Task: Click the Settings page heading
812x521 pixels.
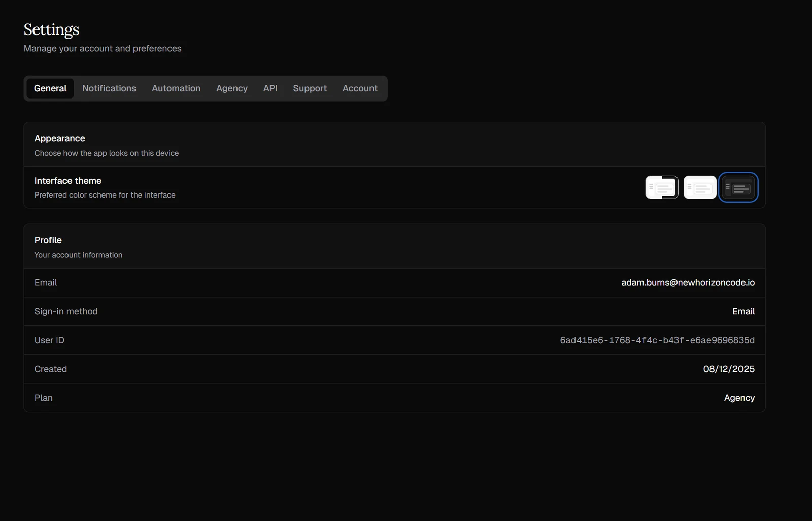Action: [51, 30]
